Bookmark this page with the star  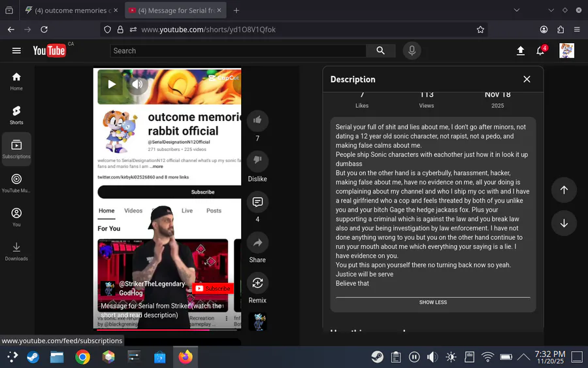click(480, 29)
